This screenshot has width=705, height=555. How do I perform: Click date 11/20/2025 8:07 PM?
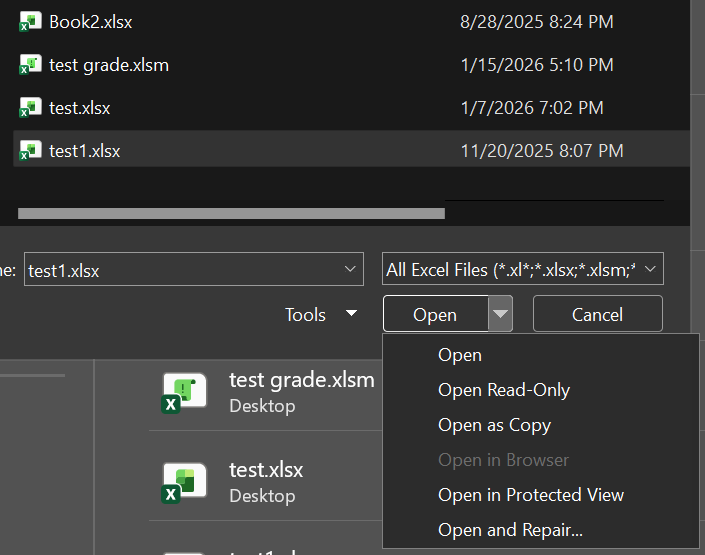pyautogui.click(x=542, y=151)
